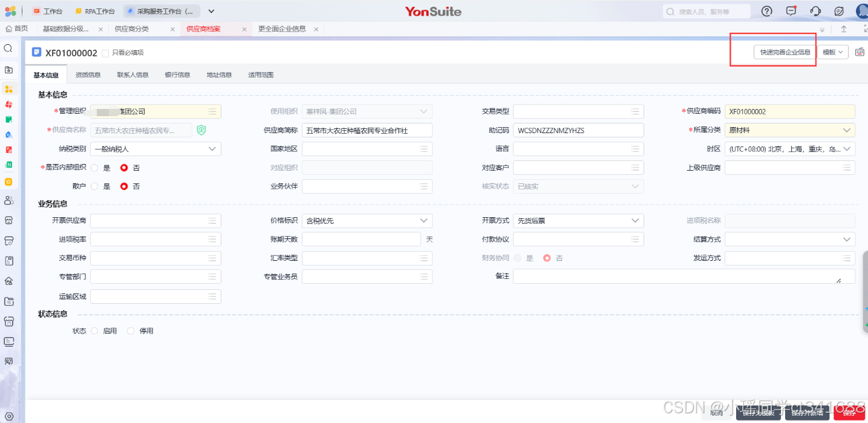Open reference list icon in 交易类型 field
Screen dimensions: 868x423
pos(635,111)
